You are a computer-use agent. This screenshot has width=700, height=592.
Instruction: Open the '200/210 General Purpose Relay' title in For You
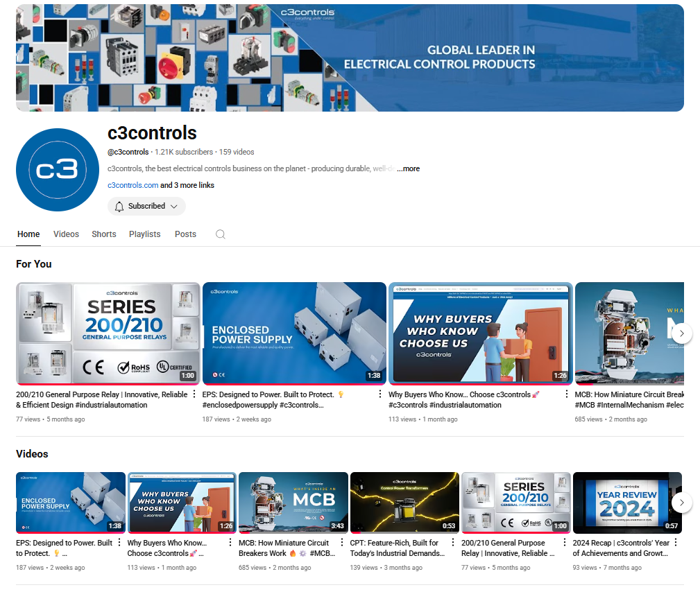pos(102,400)
